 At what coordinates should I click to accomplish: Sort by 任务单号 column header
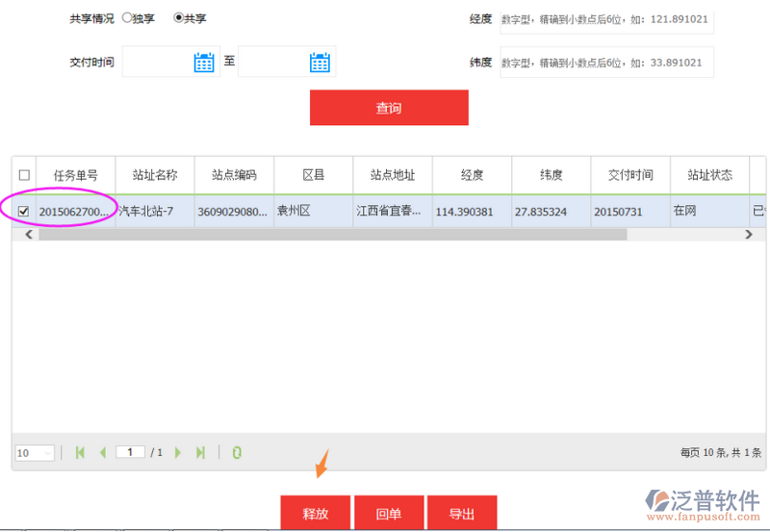click(x=75, y=175)
